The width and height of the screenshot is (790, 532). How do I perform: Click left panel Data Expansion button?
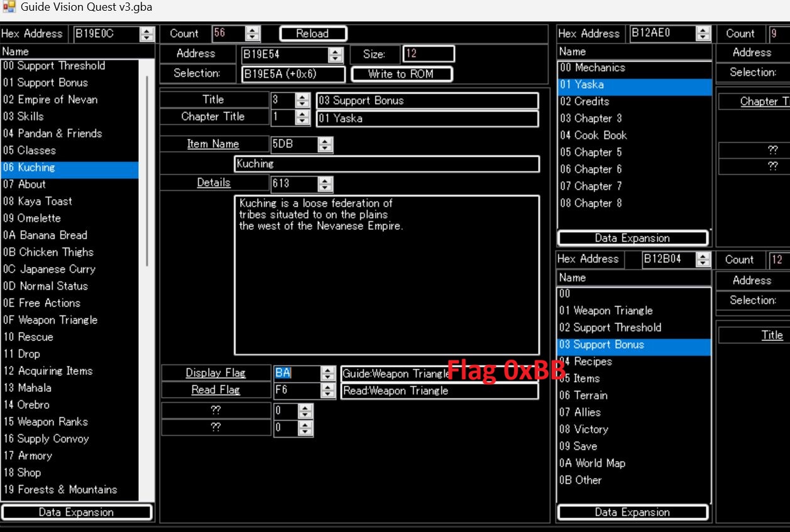click(x=76, y=512)
